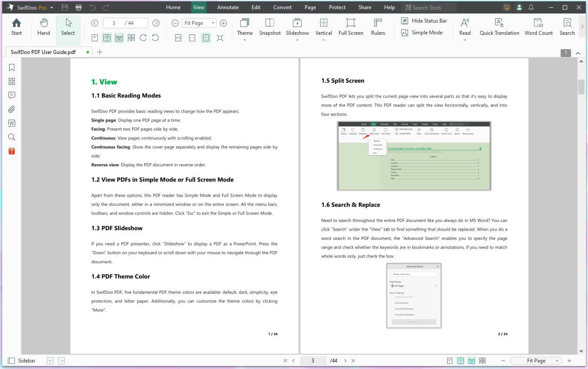Rotate pages counterclockwise
588x369 pixels.
point(155,38)
